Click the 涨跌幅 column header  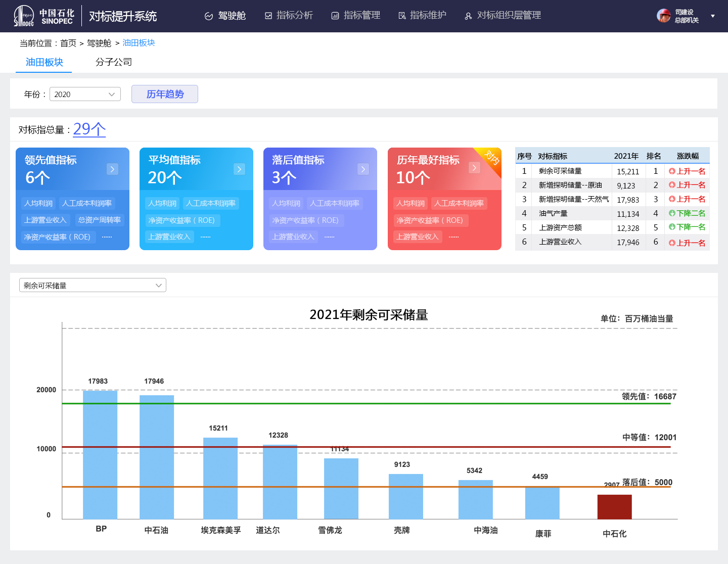688,156
